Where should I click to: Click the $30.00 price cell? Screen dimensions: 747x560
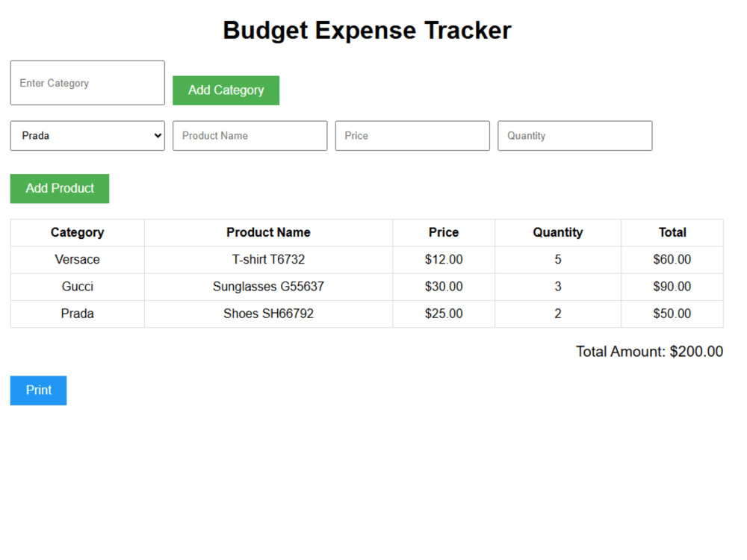pos(444,287)
